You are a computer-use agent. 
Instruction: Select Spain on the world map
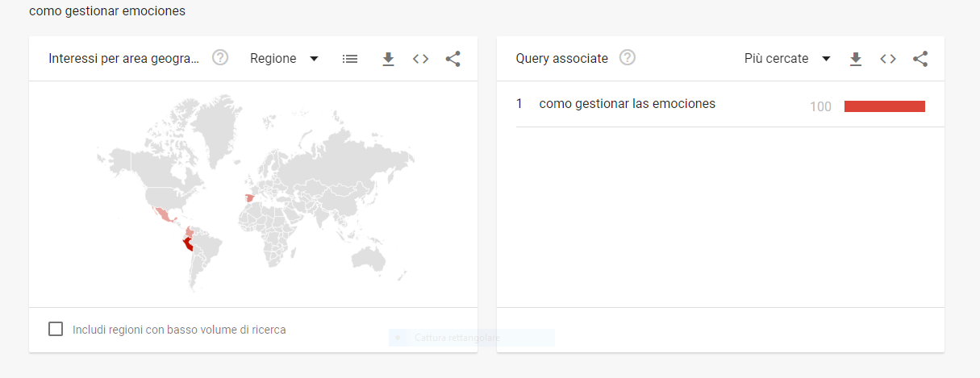(250, 198)
